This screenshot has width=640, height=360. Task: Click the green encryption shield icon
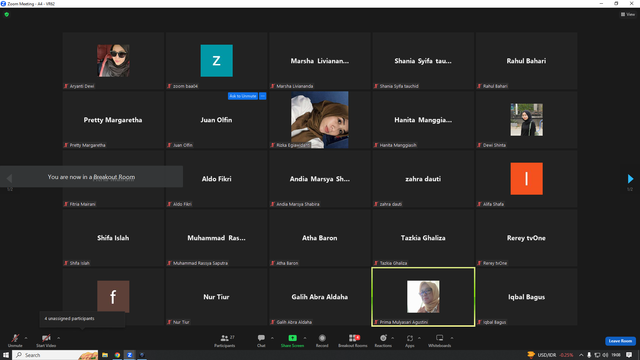point(7,14)
